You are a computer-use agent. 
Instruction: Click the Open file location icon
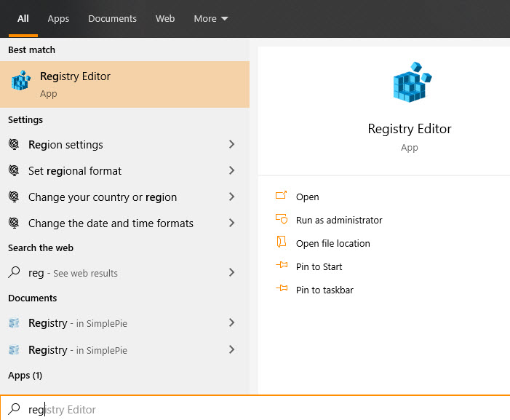click(282, 242)
